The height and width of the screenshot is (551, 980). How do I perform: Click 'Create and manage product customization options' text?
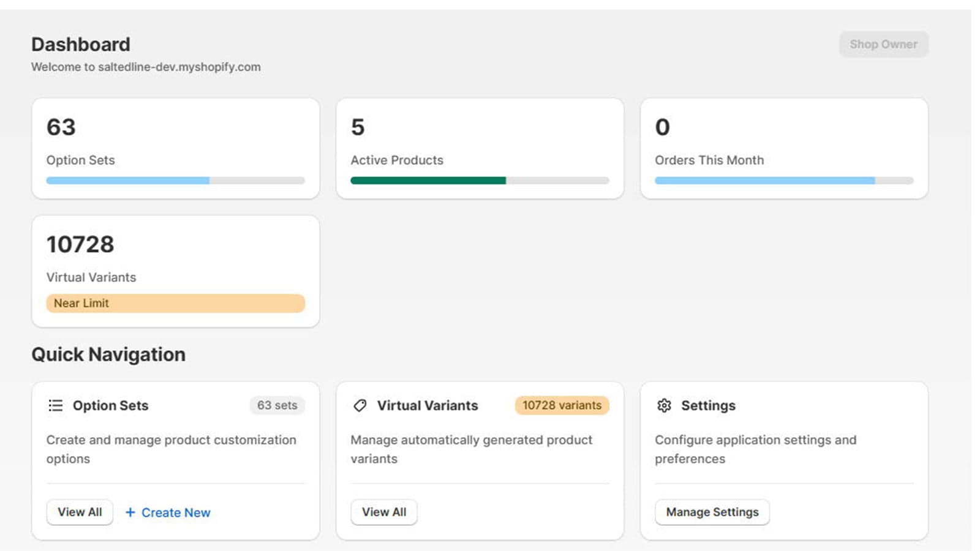coord(171,449)
